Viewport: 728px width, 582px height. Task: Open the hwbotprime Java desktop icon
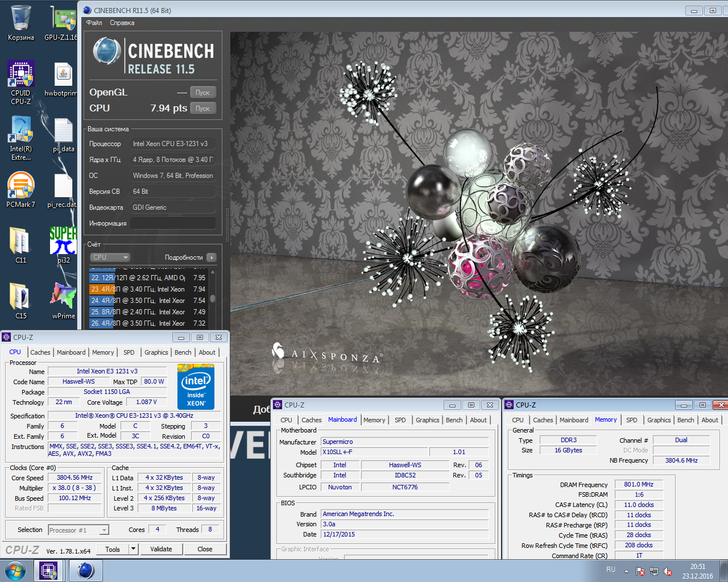point(61,80)
